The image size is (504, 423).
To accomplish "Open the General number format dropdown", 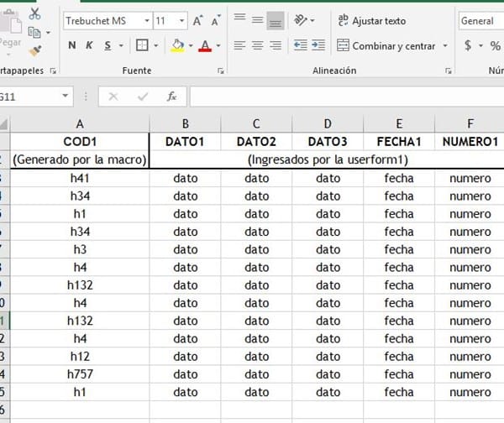I will pos(482,20).
